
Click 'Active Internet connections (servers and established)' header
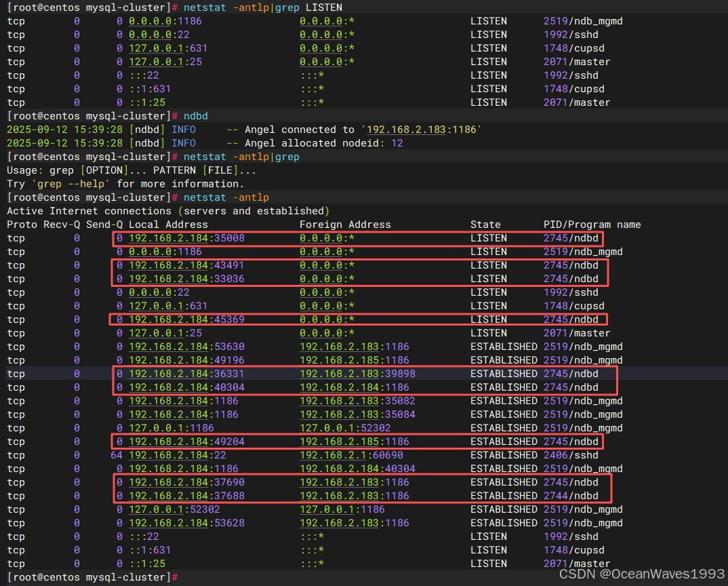tap(168, 211)
